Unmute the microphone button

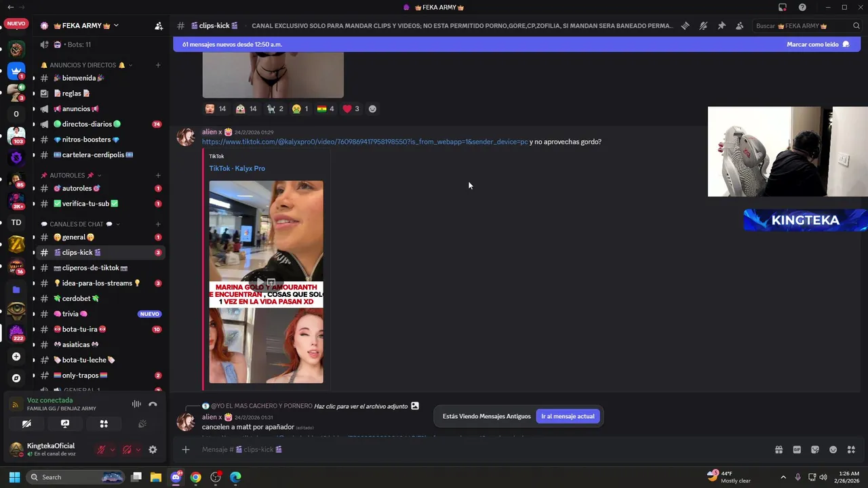click(101, 449)
